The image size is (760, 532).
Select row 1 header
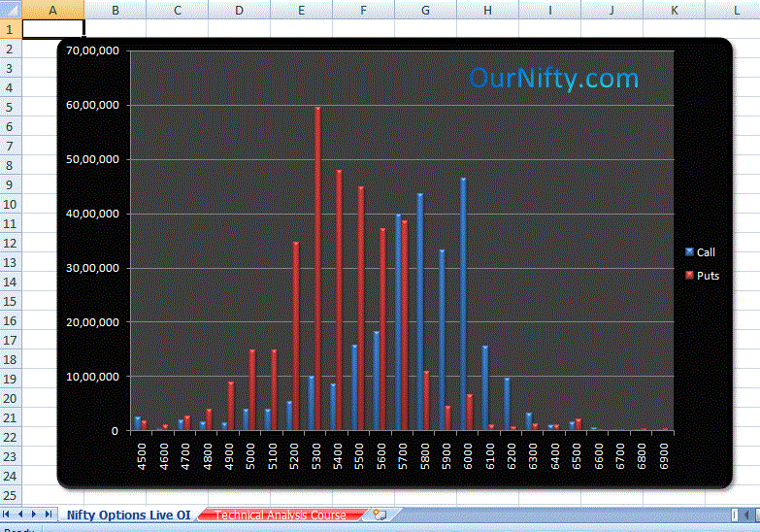[11, 29]
